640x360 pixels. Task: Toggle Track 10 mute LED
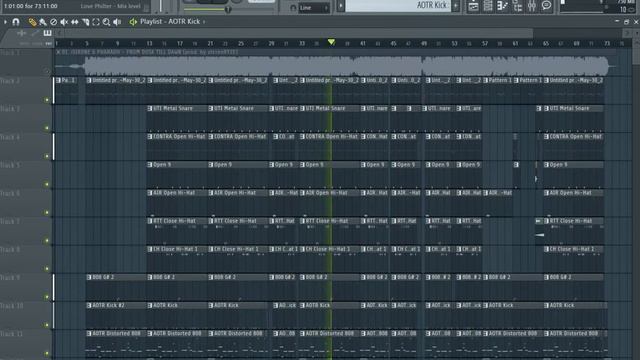(x=47, y=325)
